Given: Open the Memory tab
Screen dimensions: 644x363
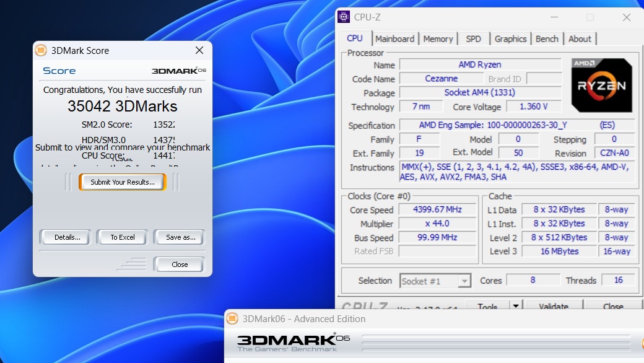Looking at the screenshot, I should (438, 39).
